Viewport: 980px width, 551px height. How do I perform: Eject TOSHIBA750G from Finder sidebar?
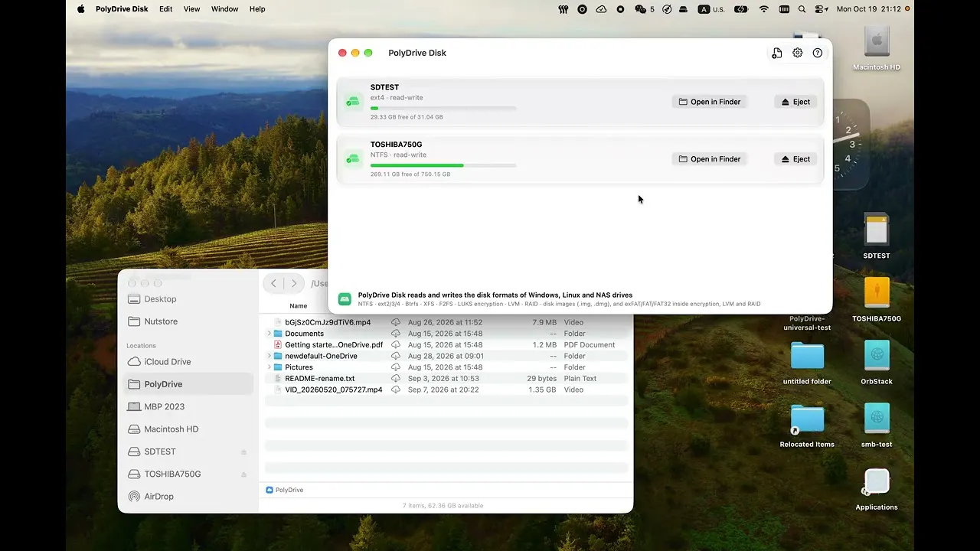pos(243,474)
